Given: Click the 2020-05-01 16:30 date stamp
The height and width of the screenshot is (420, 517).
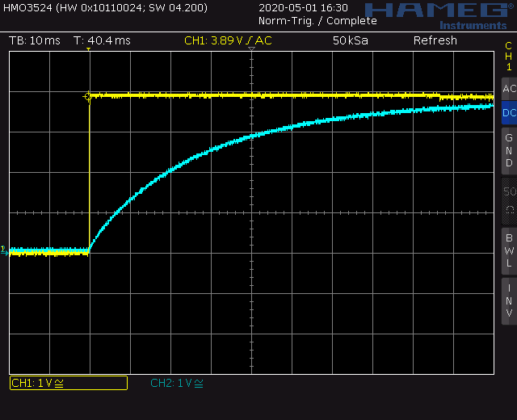Looking at the screenshot, I should click(303, 7).
